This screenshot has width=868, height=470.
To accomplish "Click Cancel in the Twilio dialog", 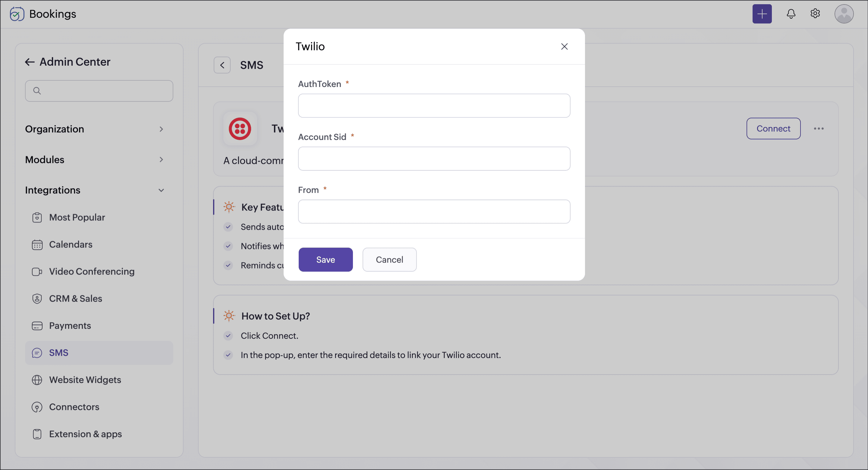I will point(389,260).
